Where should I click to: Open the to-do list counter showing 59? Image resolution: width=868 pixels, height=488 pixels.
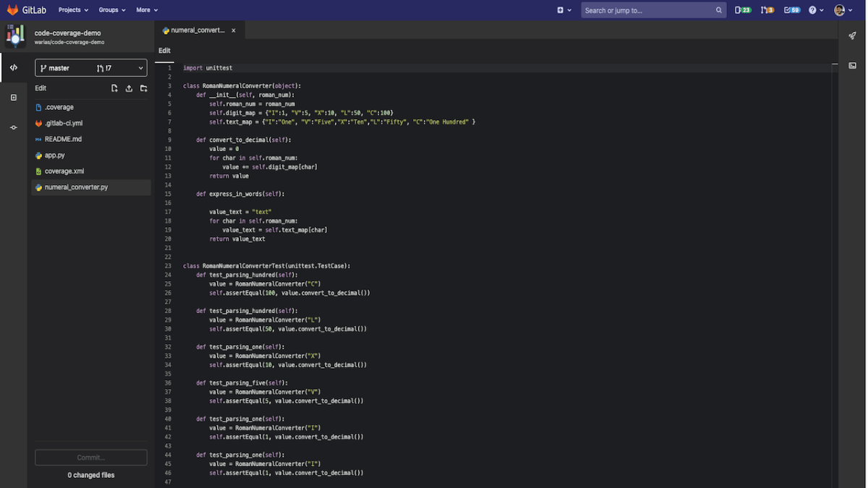tap(792, 10)
